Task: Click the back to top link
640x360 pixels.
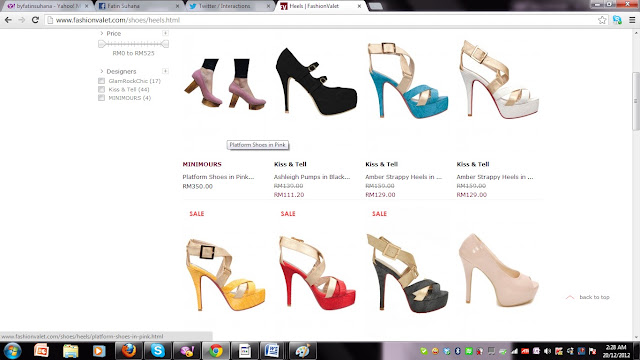Action: point(594,297)
